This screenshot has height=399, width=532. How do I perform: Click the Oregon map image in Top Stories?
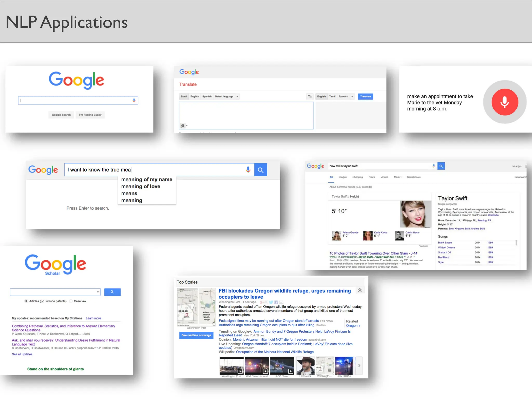196,307
